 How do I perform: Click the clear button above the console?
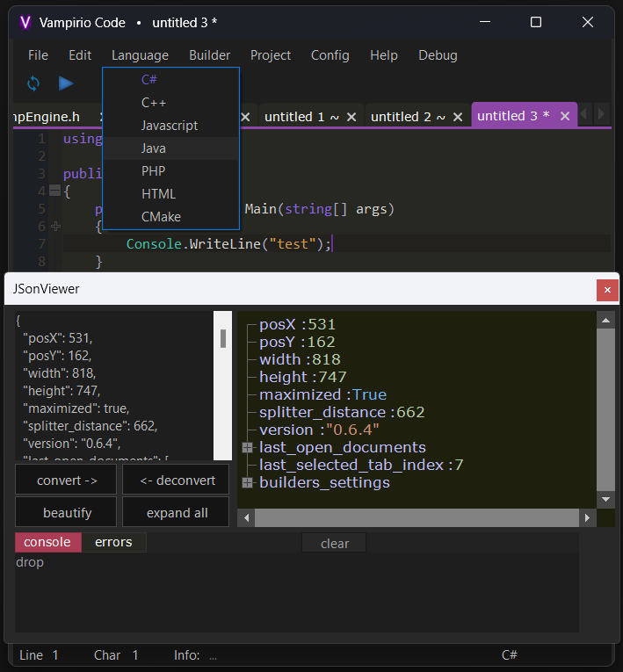pyautogui.click(x=334, y=544)
